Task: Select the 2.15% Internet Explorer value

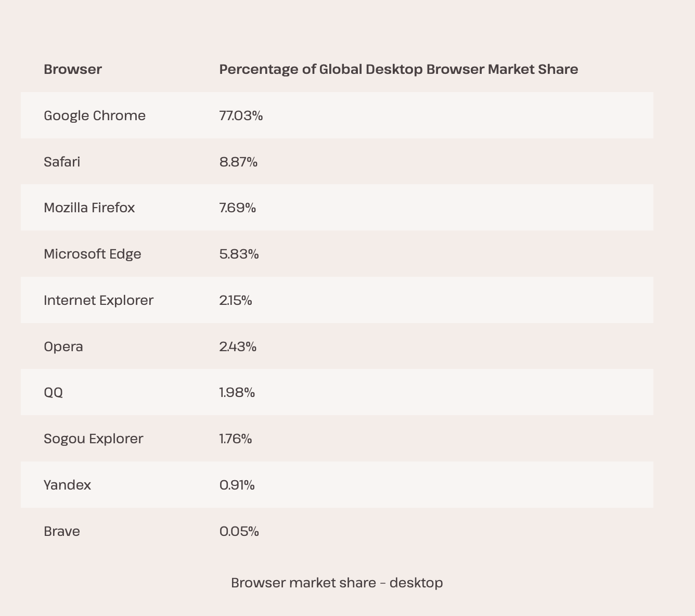Action: click(x=236, y=300)
